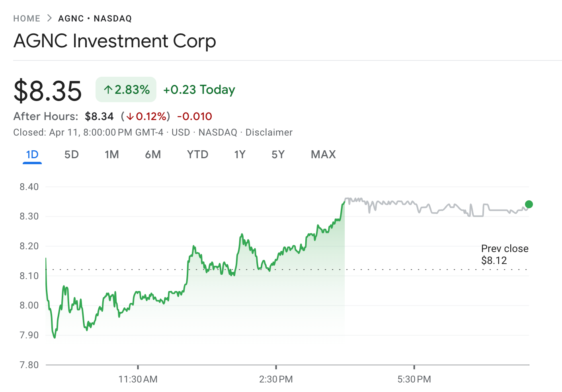Click the 5:30 PM axis label
This screenshot has width=562, height=392.
(414, 379)
